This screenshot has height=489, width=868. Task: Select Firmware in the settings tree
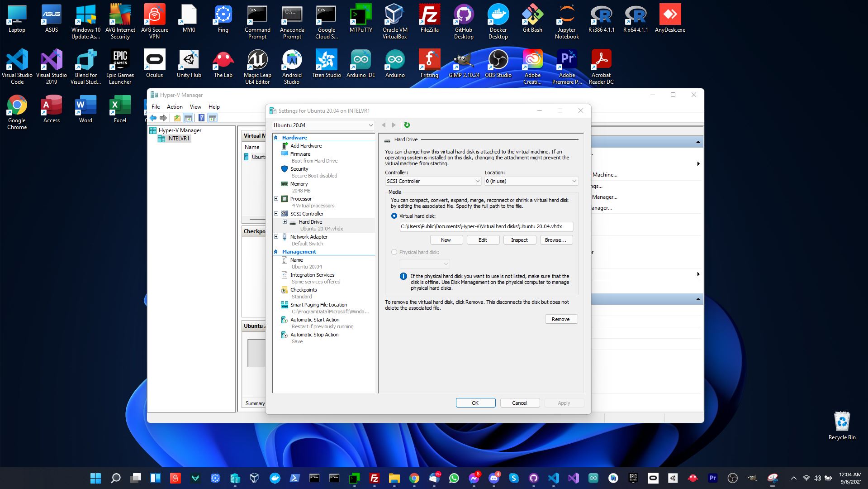[300, 154]
